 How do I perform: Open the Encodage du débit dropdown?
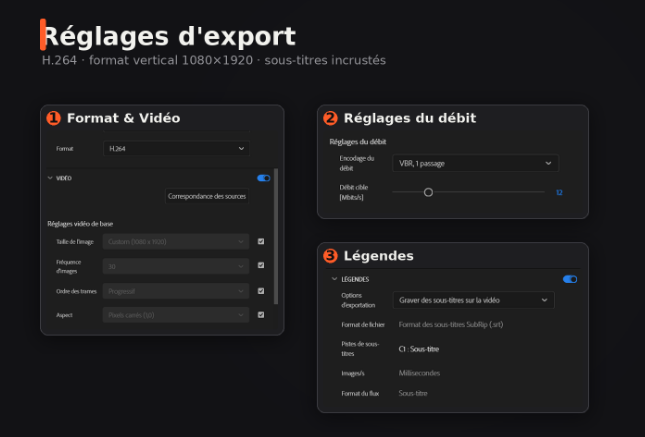[476, 163]
